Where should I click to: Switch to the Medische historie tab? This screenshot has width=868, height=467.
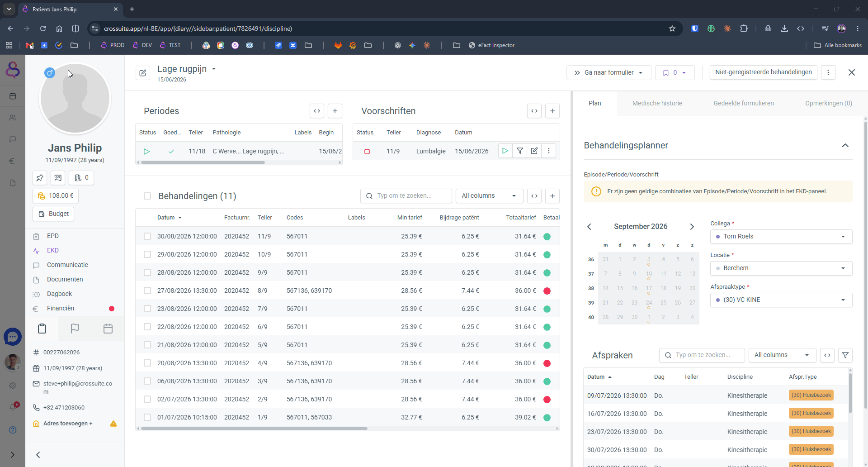657,104
